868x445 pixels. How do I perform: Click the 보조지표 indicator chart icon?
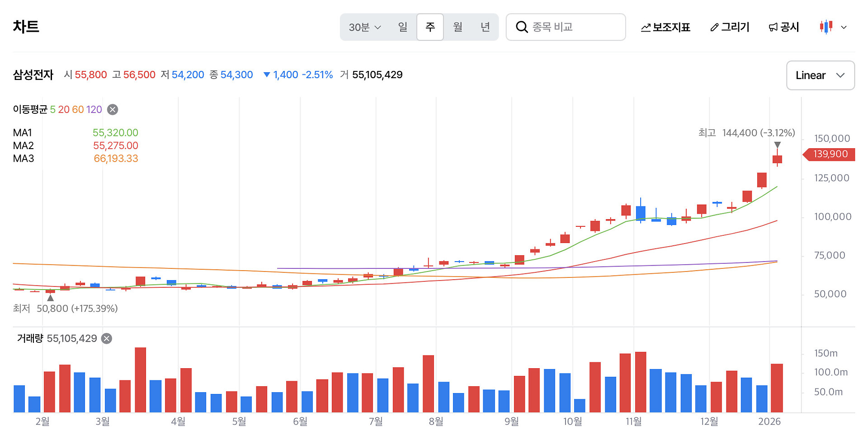point(646,28)
